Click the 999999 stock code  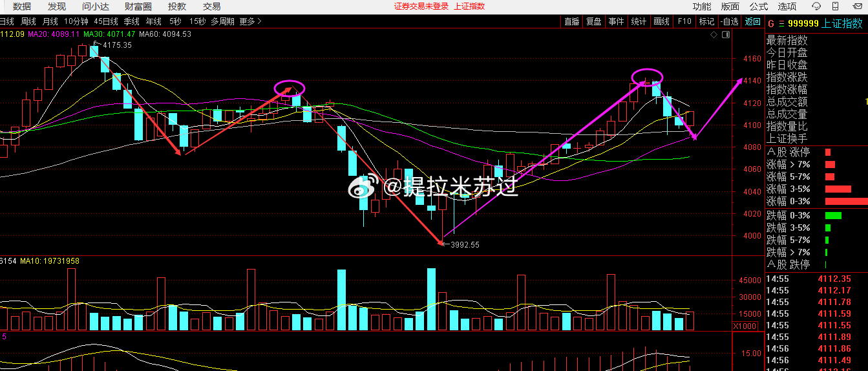(803, 24)
